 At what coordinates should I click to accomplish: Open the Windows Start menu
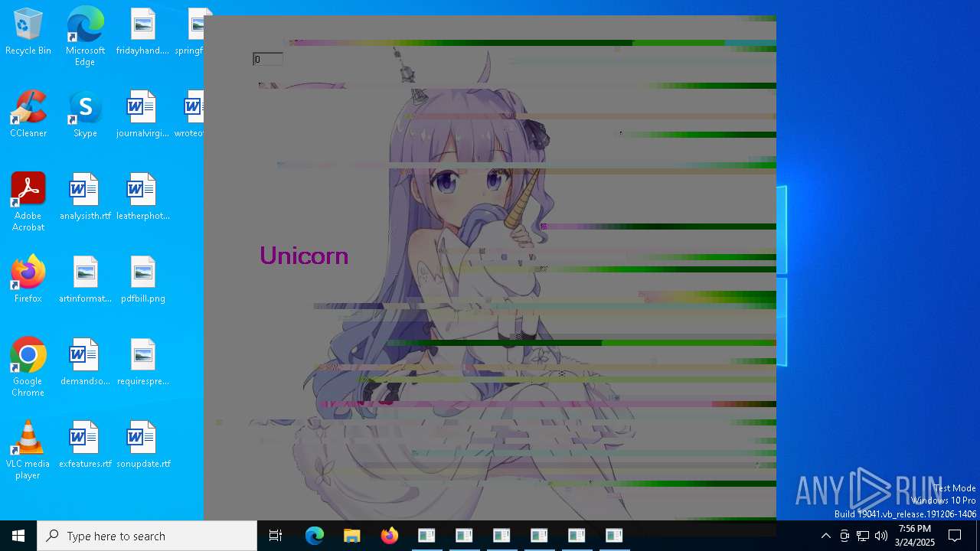18,536
